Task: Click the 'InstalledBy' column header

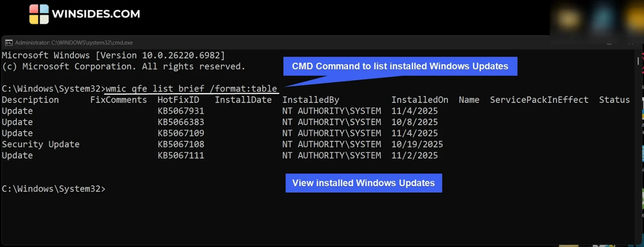Action: tap(311, 100)
